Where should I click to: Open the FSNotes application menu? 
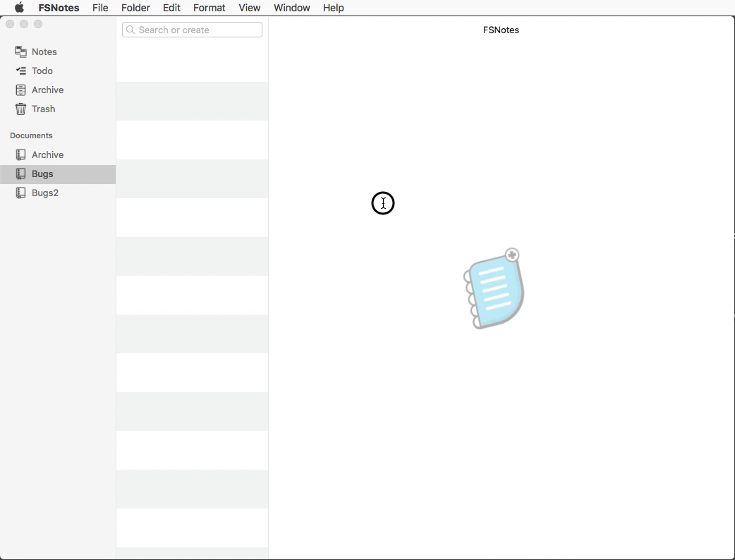[59, 8]
